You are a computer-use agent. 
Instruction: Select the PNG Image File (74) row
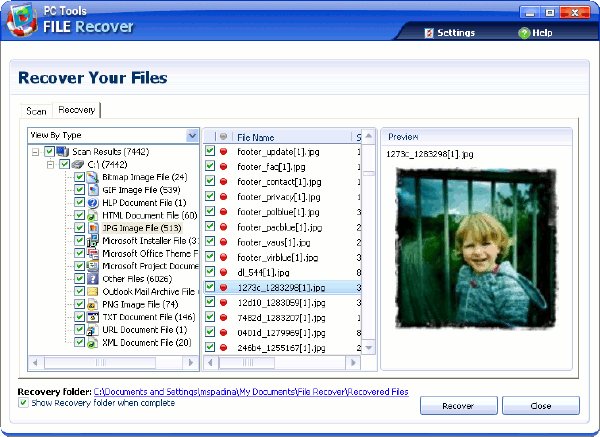[x=140, y=304]
